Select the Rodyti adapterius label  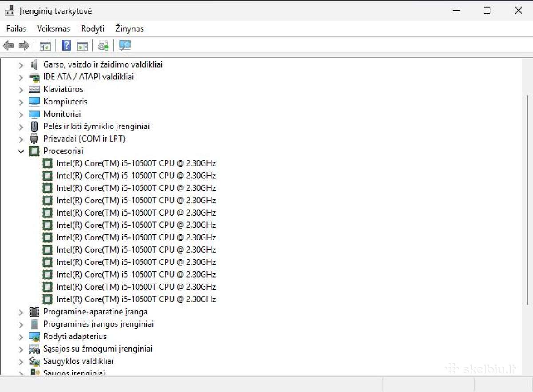[x=75, y=337]
